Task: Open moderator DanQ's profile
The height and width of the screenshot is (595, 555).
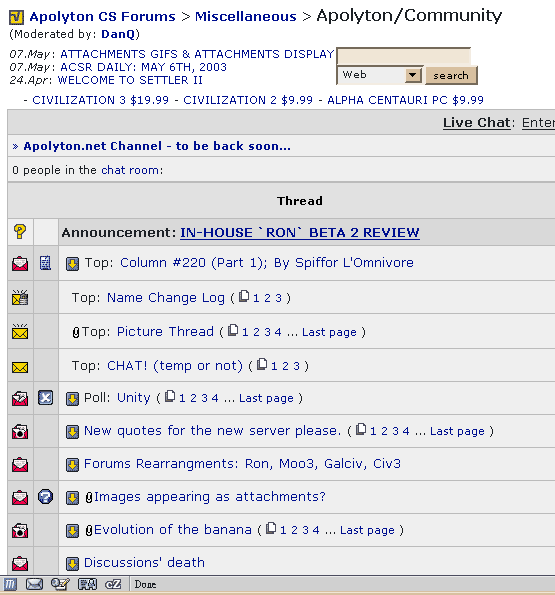Action: [118, 34]
